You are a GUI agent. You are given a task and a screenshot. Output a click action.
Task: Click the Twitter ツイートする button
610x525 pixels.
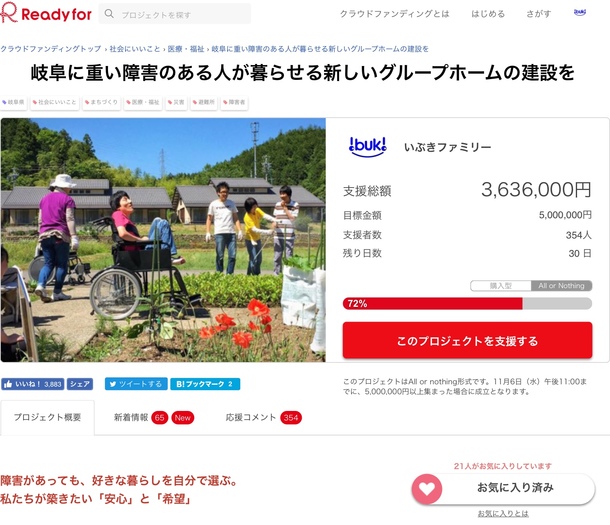(x=136, y=384)
